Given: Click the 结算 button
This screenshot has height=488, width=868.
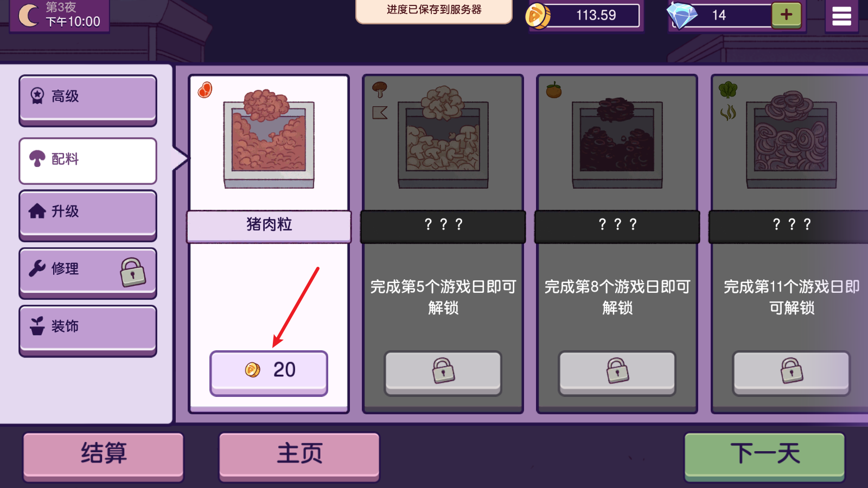Looking at the screenshot, I should point(103,456).
